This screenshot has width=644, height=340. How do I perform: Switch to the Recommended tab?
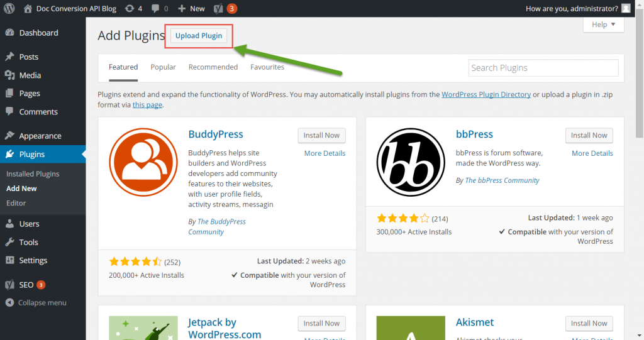click(x=213, y=67)
